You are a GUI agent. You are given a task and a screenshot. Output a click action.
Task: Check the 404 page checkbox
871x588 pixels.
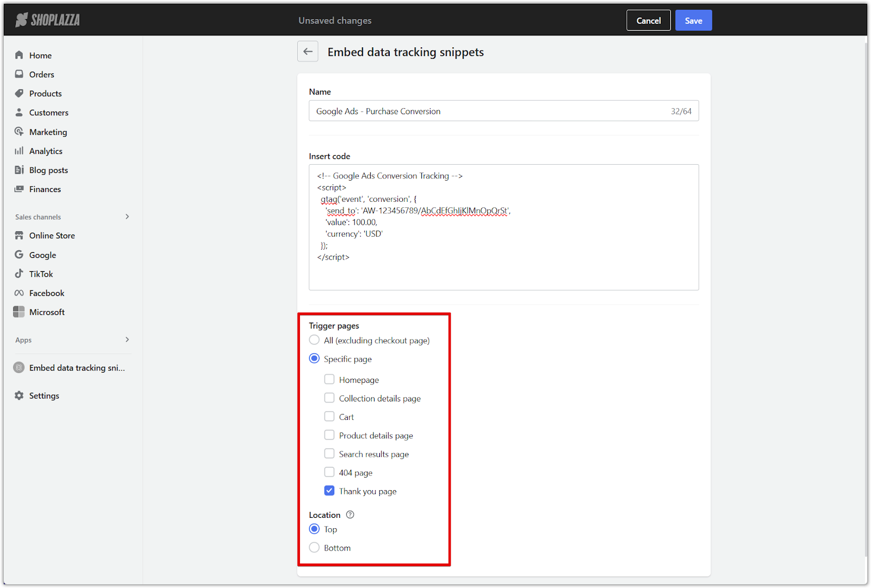coord(329,472)
